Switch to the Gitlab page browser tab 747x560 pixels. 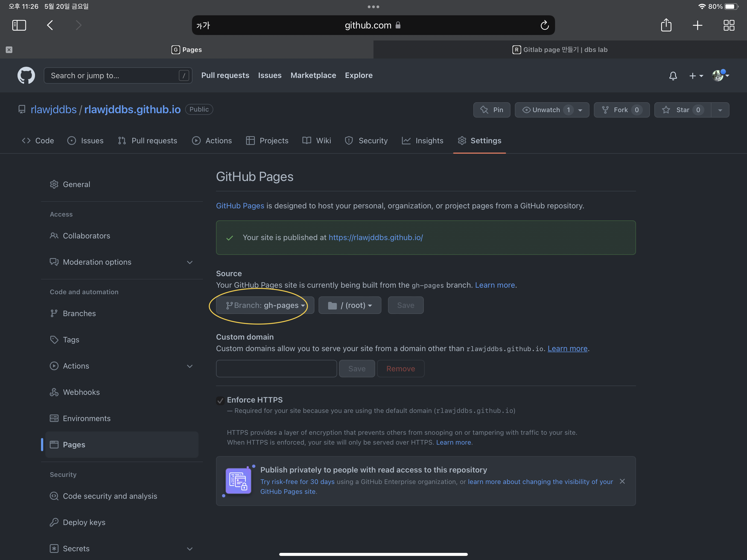tap(560, 50)
